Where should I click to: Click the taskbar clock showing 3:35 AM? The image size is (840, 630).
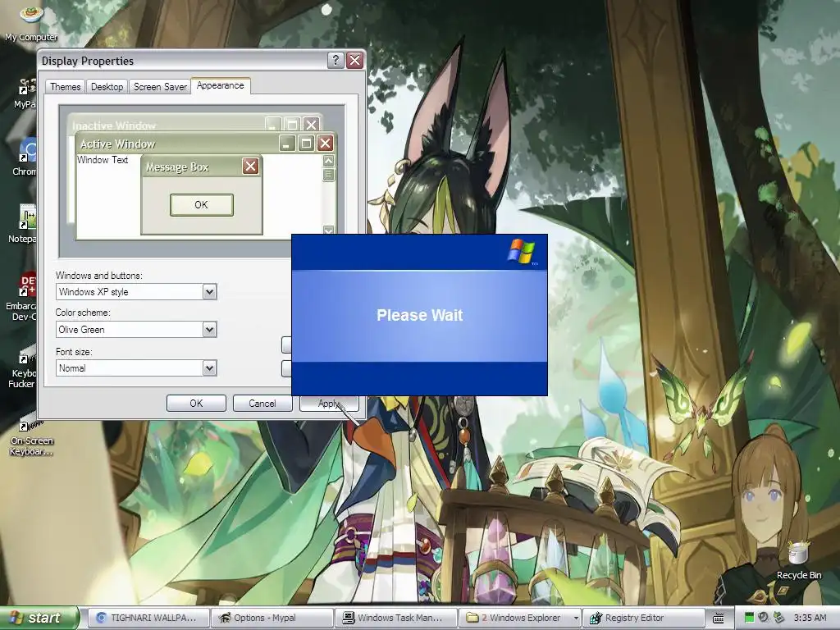point(810,618)
